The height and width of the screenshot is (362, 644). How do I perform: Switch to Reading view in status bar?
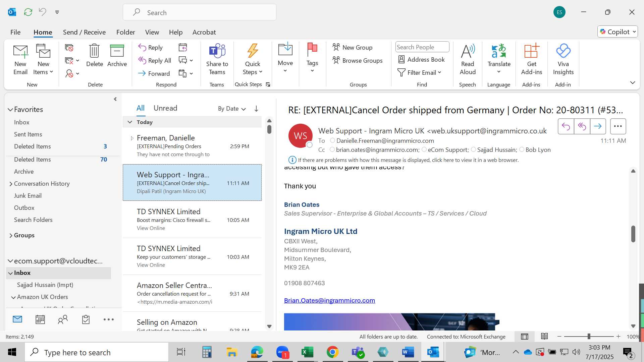(544, 336)
